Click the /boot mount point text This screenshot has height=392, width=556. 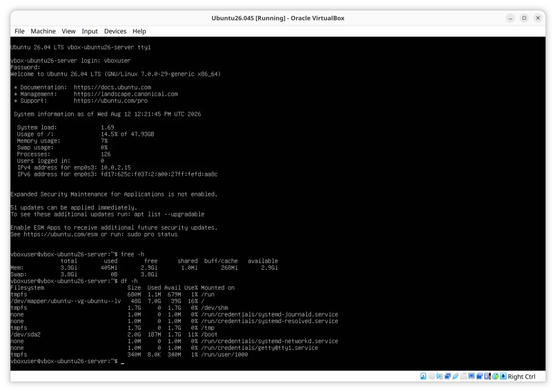pyautogui.click(x=209, y=334)
